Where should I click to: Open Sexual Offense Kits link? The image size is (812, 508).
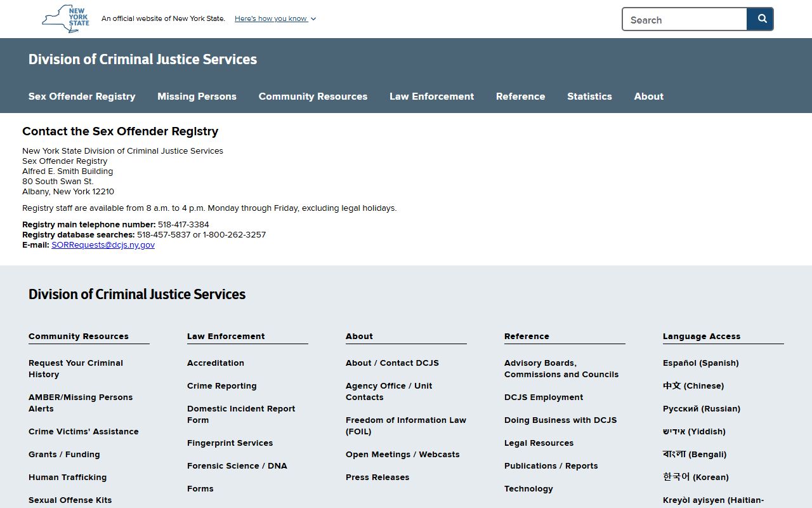[x=70, y=500]
